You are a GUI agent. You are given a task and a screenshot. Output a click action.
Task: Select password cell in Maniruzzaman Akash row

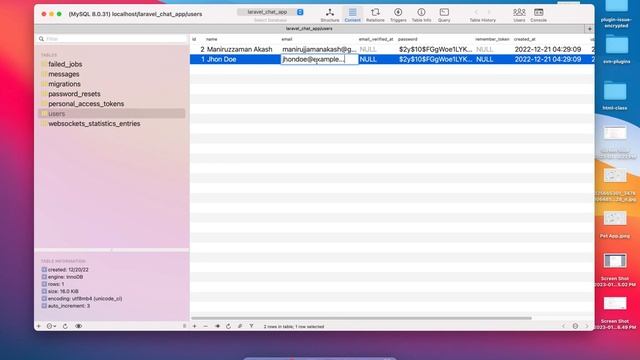point(436,49)
